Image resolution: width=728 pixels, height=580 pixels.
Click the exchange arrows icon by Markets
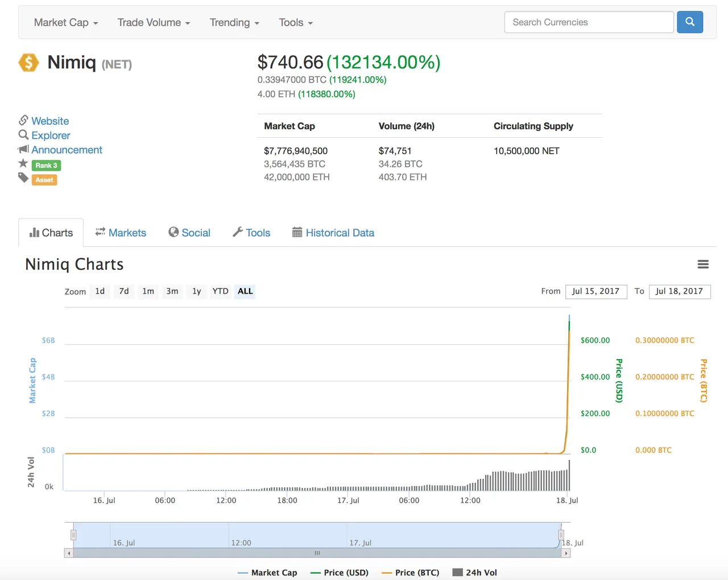(x=100, y=232)
